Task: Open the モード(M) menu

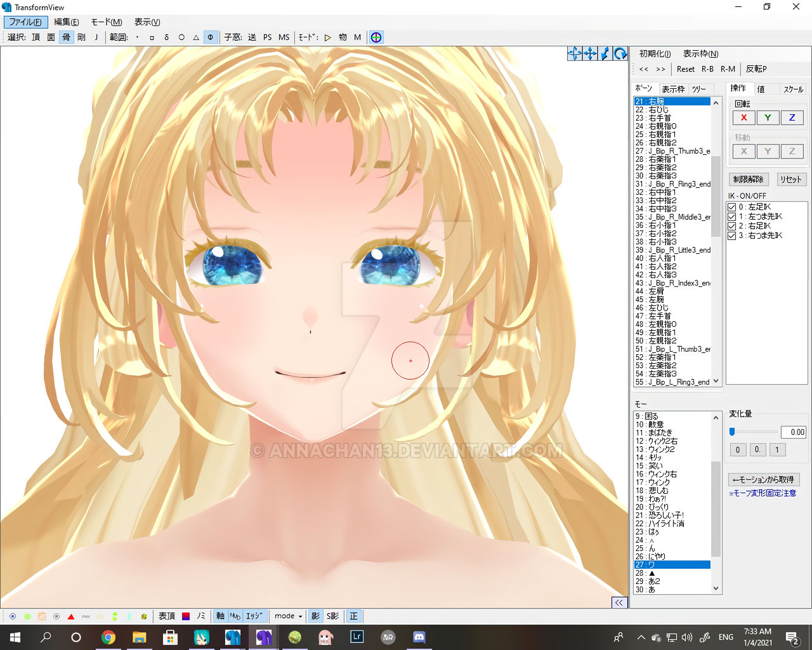Action: [x=107, y=22]
